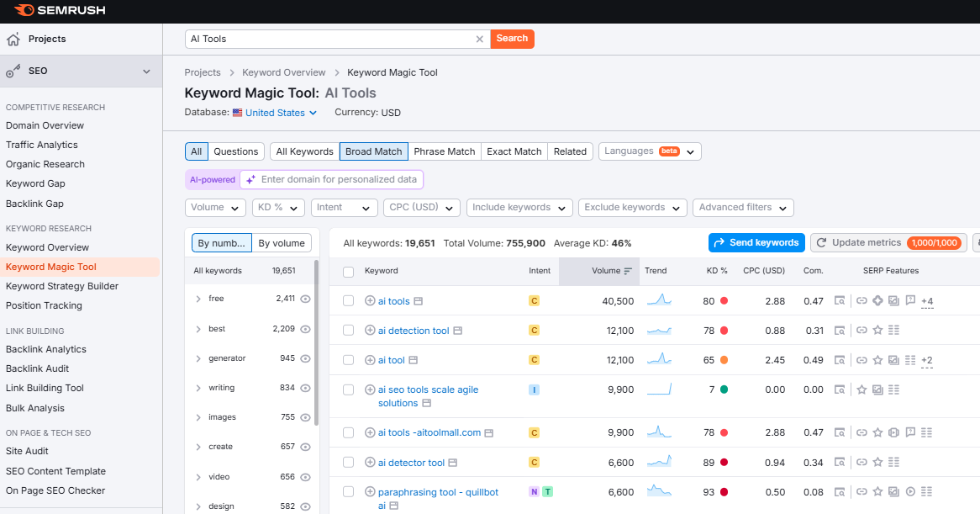980x514 pixels.
Task: Select the Exact Match tab
Action: [514, 151]
